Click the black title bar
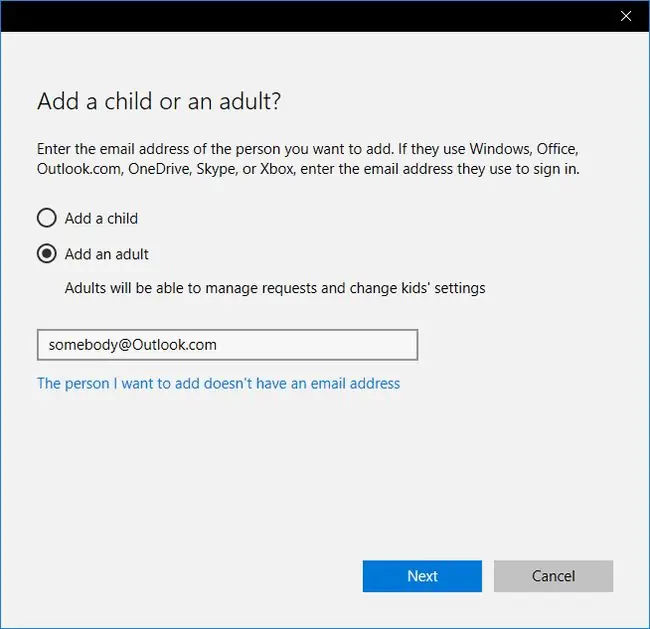650x629 pixels. pyautogui.click(x=307, y=16)
